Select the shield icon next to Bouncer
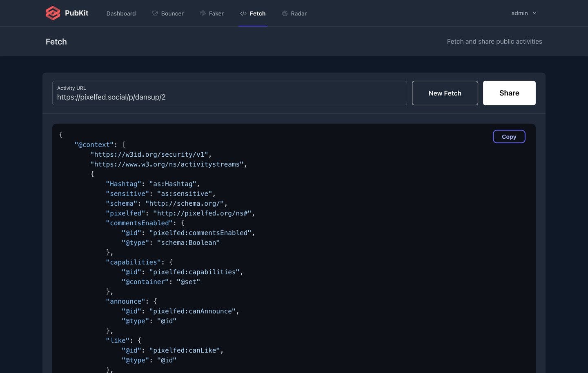The width and height of the screenshot is (588, 373). click(155, 13)
